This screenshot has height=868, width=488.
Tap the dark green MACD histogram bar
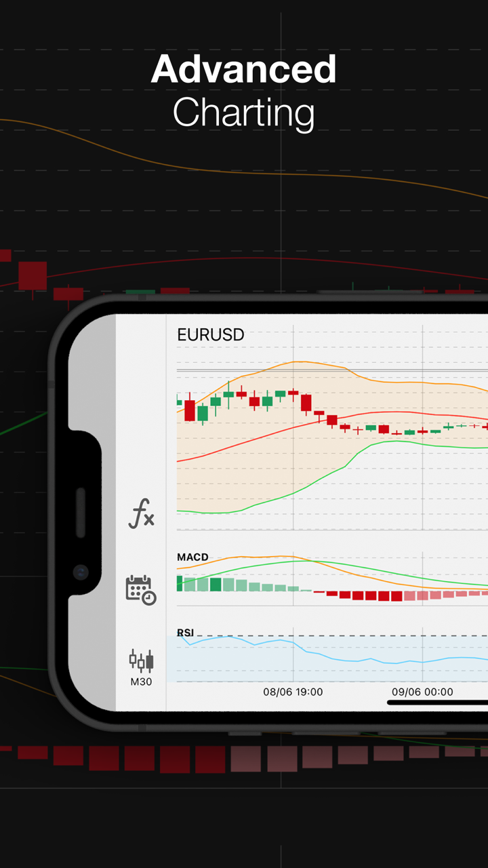click(216, 585)
